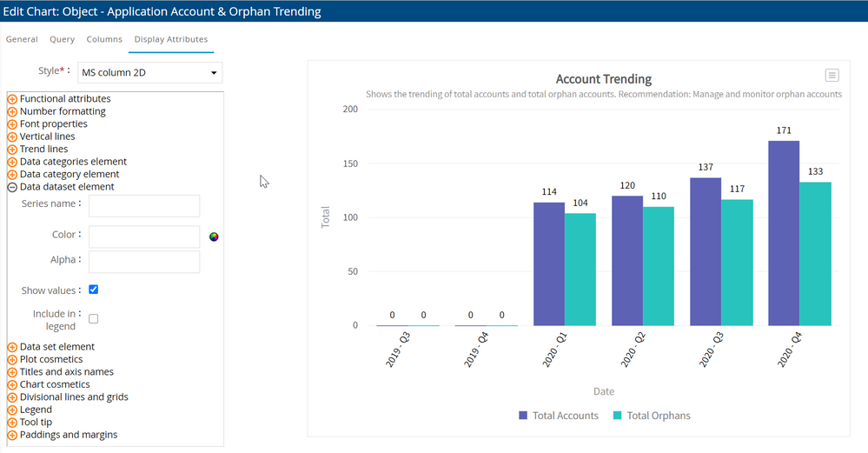Screen dimensions: 868x453
Task: Expand Functional attributes plus icon
Action: coord(12,99)
